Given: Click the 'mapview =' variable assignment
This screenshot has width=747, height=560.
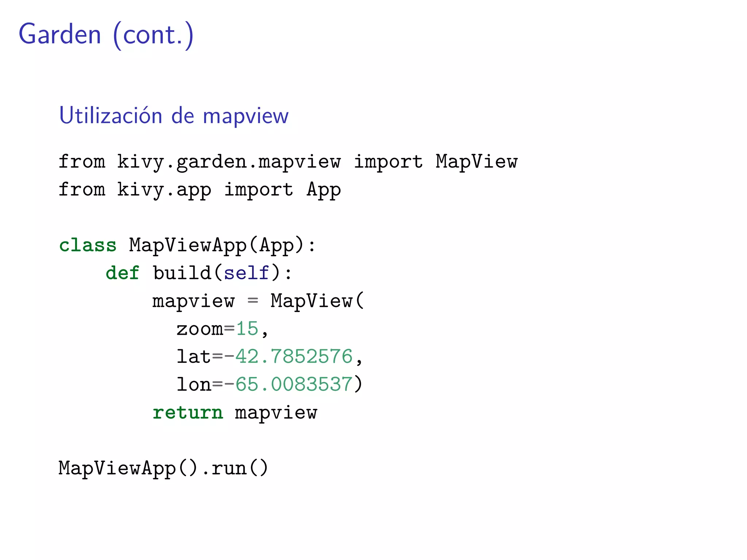Looking at the screenshot, I should (204, 301).
